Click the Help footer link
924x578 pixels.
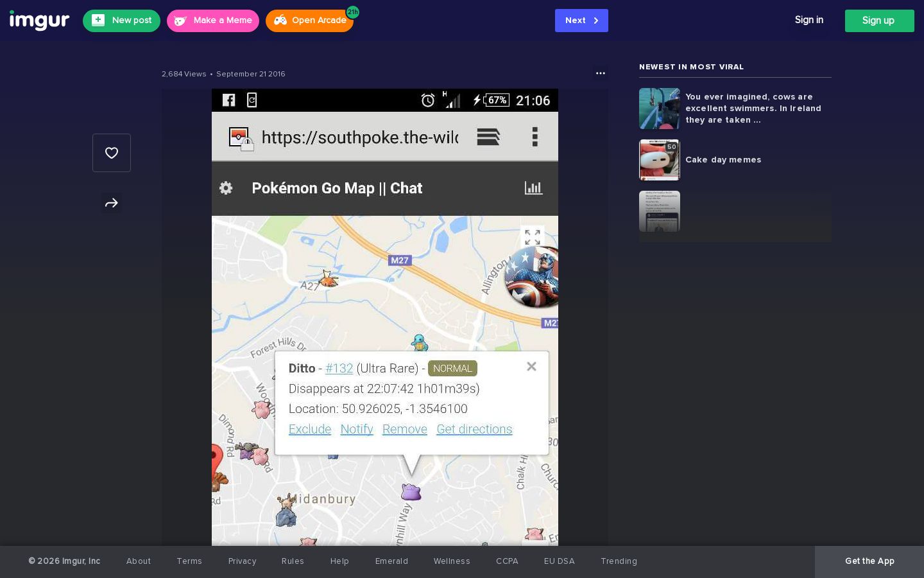[339, 561]
